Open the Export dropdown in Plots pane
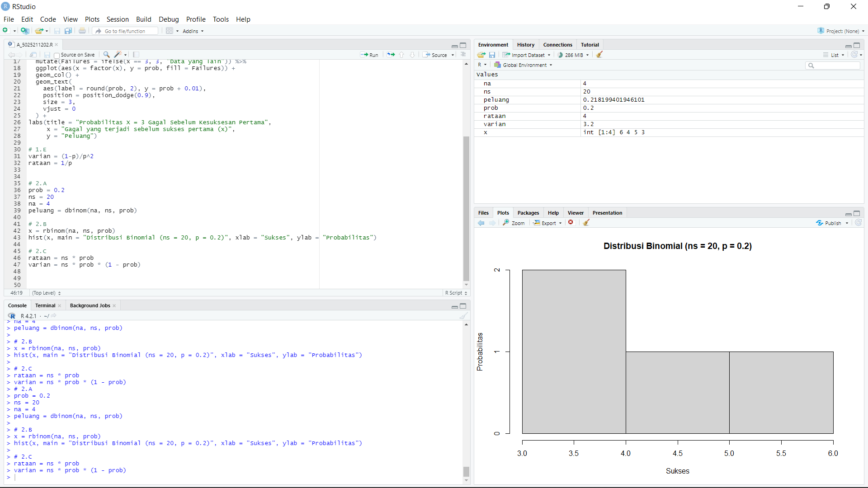This screenshot has width=868, height=488. click(x=547, y=223)
